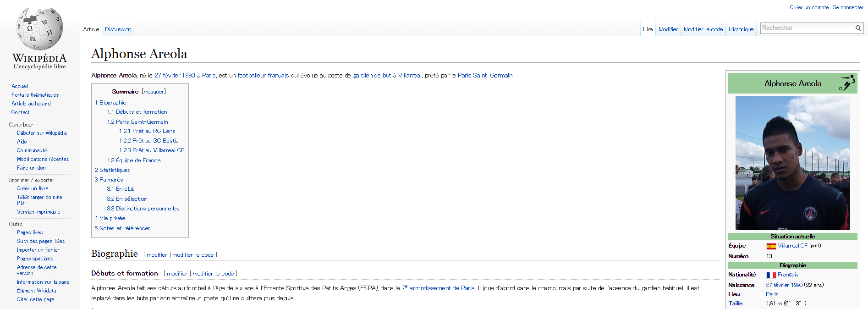Switch to the Discussion tab
This screenshot has height=309, width=868.
click(x=118, y=29)
